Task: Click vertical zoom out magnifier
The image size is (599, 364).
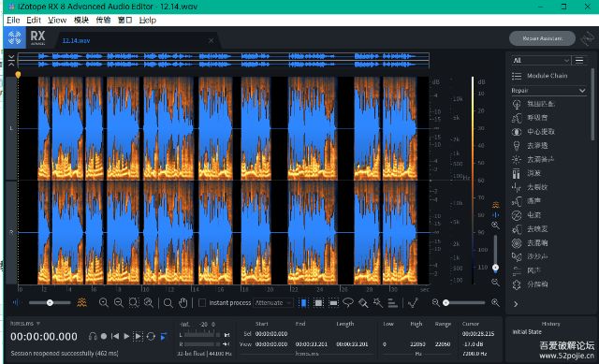Action: click(495, 283)
